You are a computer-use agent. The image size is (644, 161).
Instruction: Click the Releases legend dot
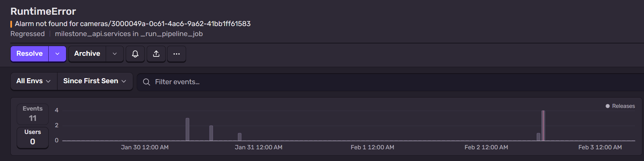[608, 106]
